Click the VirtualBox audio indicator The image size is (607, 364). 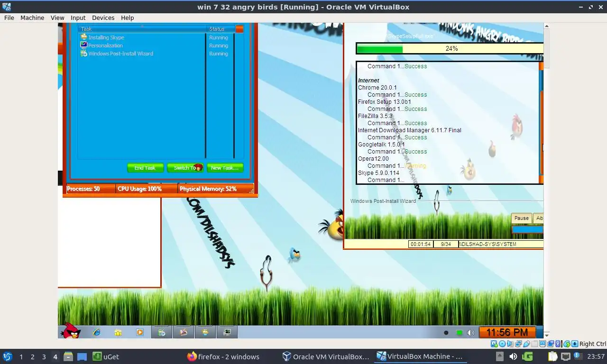pyautogui.click(x=510, y=344)
